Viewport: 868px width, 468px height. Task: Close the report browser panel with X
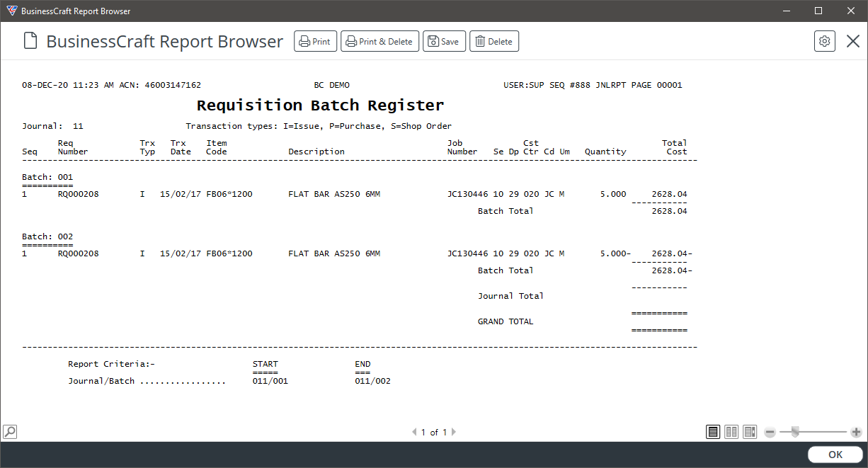point(853,41)
